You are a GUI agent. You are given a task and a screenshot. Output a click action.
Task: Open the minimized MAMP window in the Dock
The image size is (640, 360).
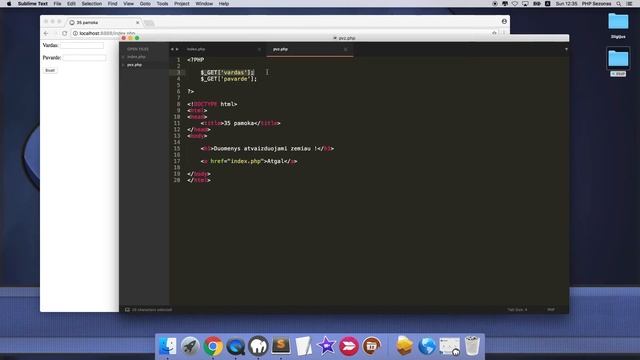click(x=449, y=346)
